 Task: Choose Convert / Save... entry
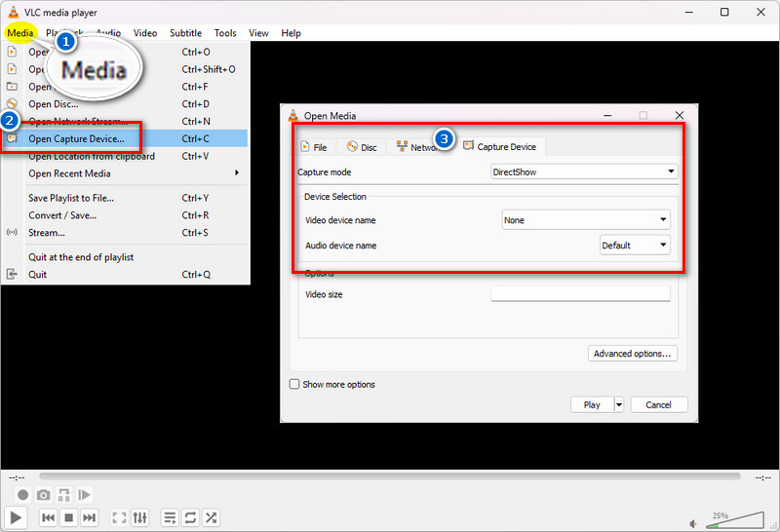tap(125, 215)
